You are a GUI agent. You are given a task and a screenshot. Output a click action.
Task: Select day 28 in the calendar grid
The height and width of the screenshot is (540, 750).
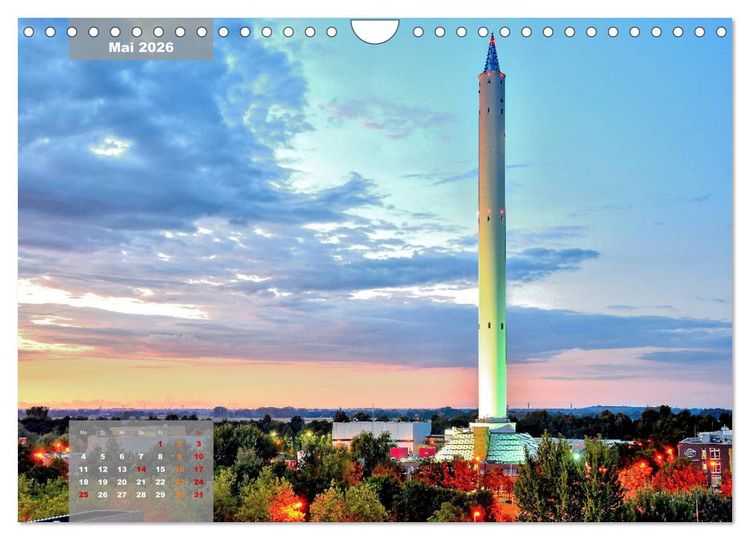coord(141,495)
